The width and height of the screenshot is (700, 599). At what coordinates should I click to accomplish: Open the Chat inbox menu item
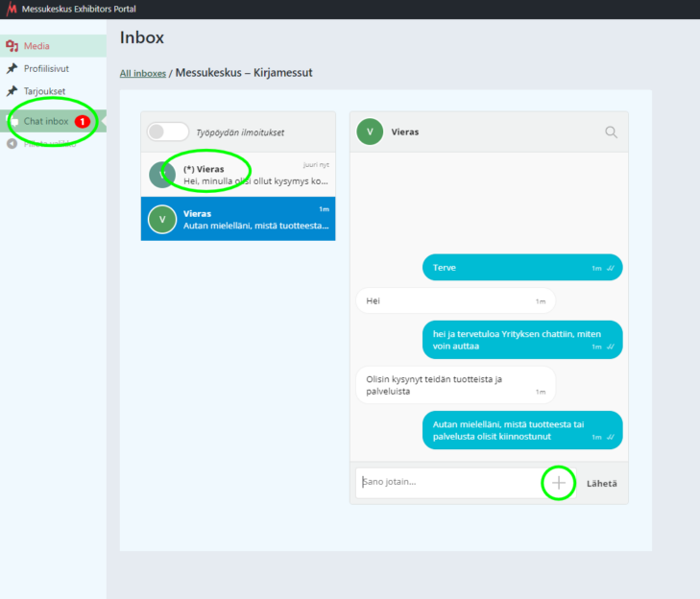(46, 122)
